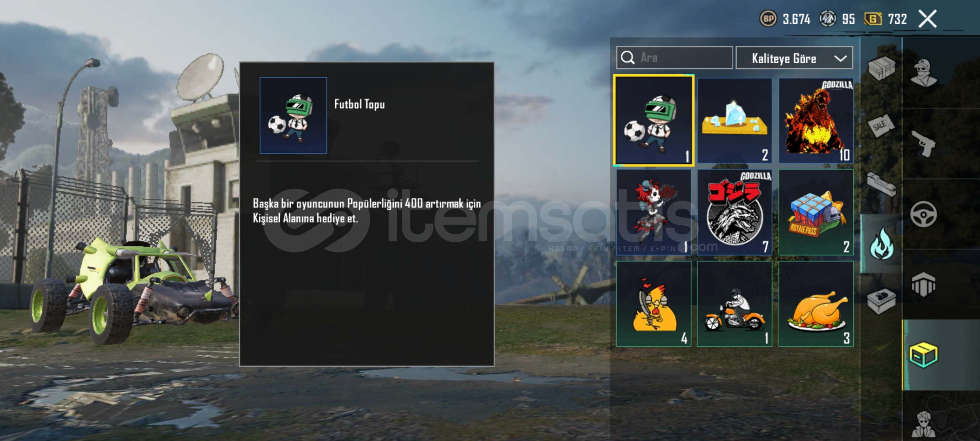The height and width of the screenshot is (441, 980).
Task: Select the yellow crate inventory tab
Action: [x=923, y=355]
